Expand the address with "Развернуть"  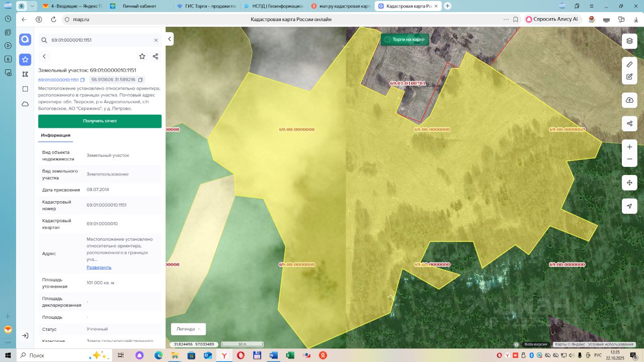tap(99, 267)
